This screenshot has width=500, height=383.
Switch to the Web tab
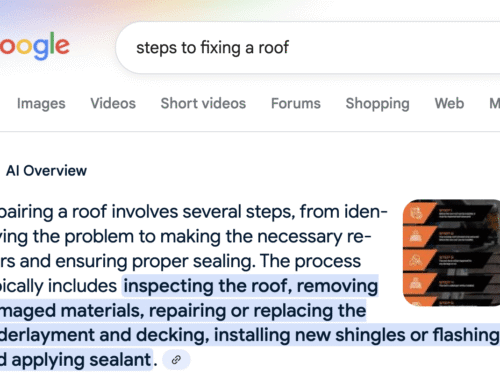[449, 103]
